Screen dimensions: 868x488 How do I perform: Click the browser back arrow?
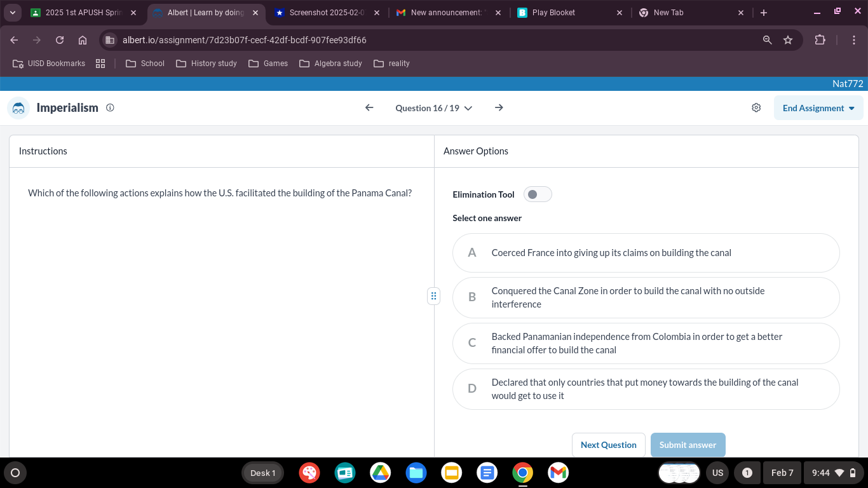point(14,40)
